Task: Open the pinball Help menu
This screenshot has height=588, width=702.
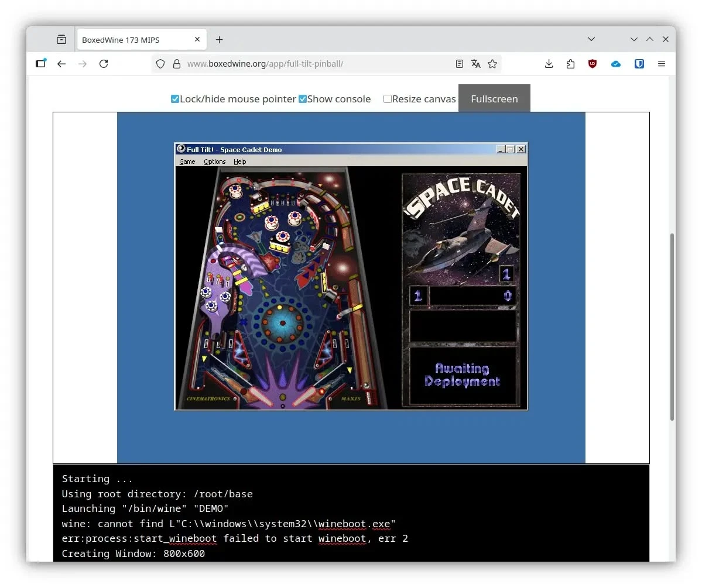Action: click(x=240, y=161)
